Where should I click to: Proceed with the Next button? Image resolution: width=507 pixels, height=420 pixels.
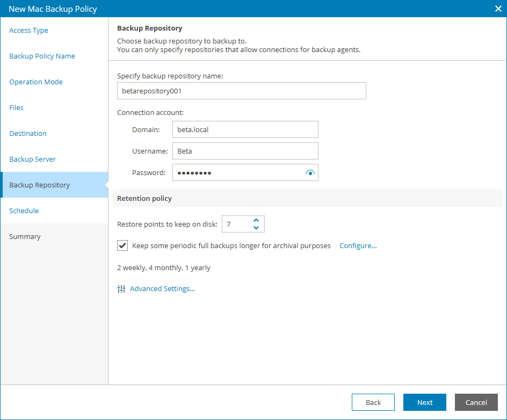(x=424, y=402)
